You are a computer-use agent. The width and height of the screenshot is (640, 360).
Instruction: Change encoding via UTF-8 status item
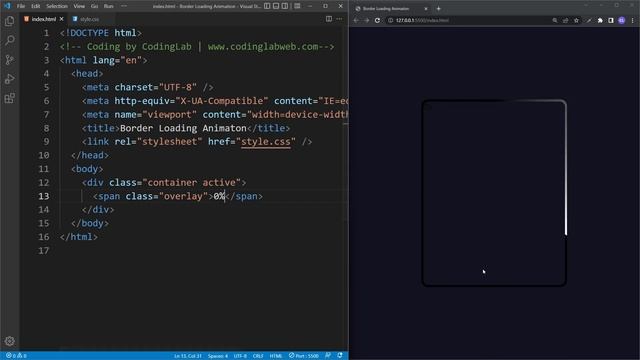pyautogui.click(x=240, y=356)
